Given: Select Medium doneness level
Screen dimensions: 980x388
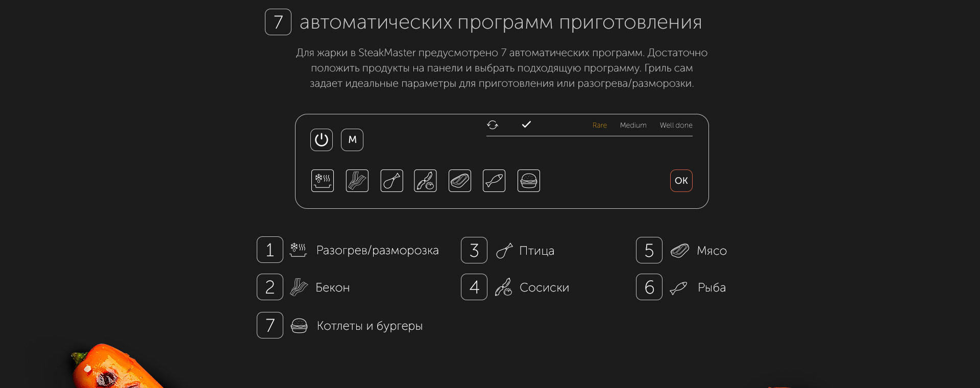Looking at the screenshot, I should (x=633, y=126).
